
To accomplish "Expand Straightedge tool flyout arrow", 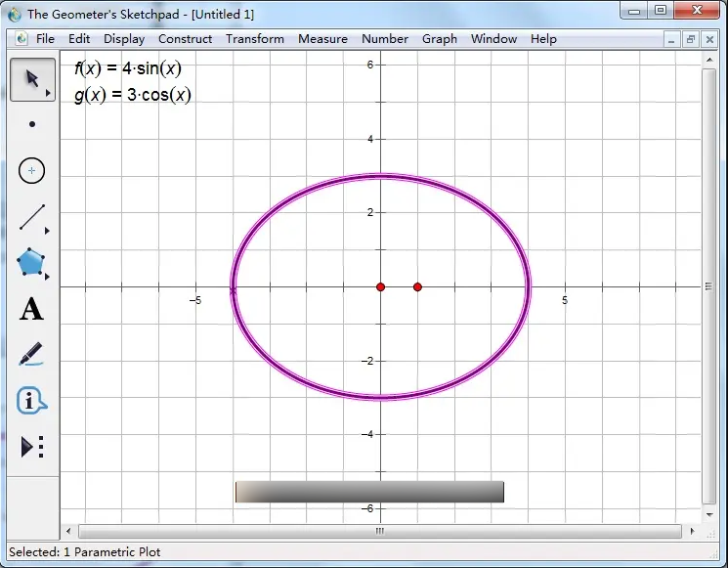I will click(47, 231).
